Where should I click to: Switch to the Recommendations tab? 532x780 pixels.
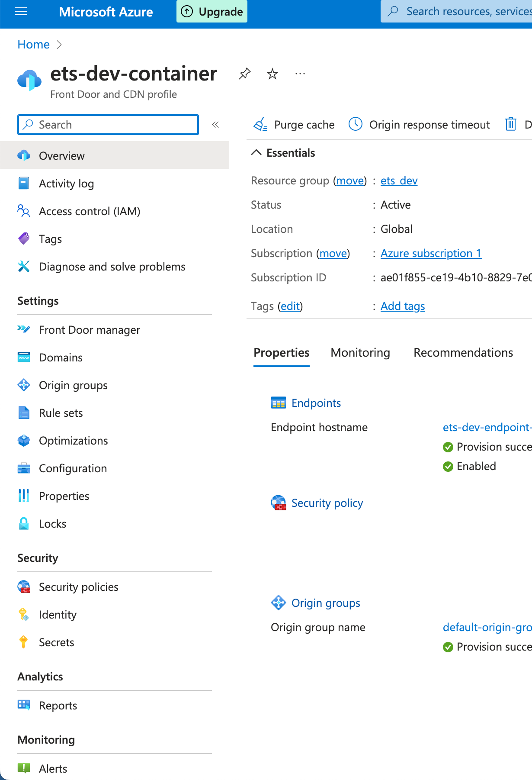463,352
